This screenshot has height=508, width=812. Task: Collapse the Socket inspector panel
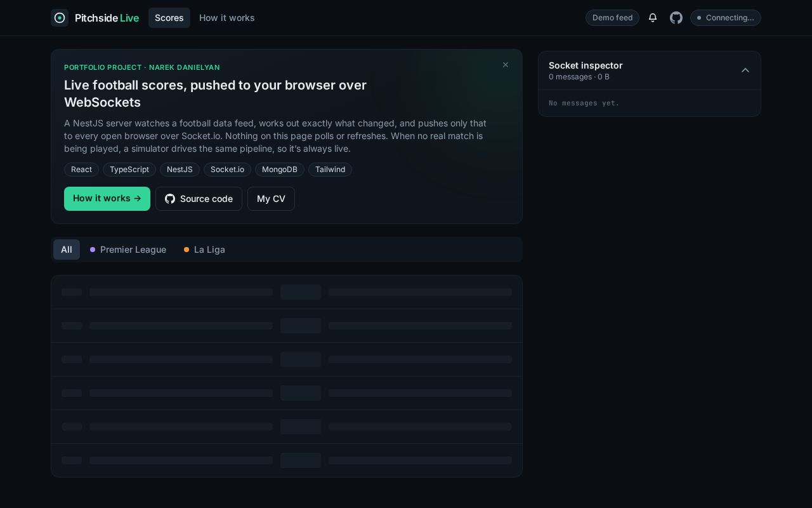[x=745, y=70]
